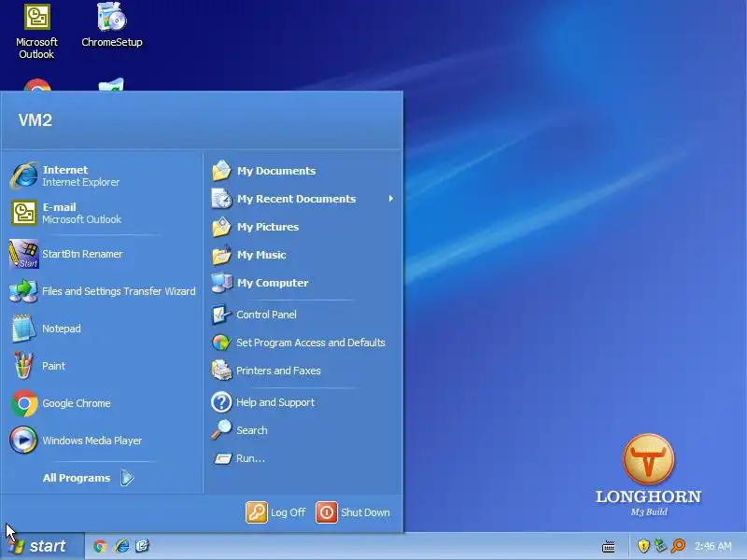Screen dimensions: 747x560
Task: Launch Internet Explorer from Quick Launch
Action: [121, 546]
